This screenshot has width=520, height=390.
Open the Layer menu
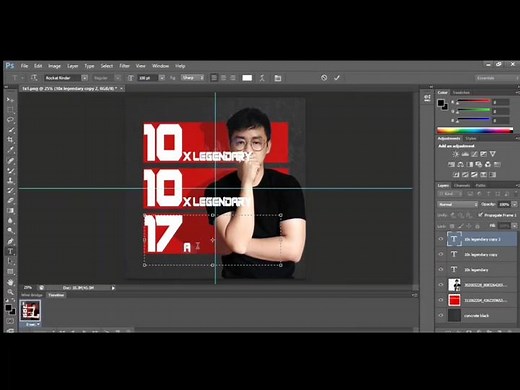pyautogui.click(x=72, y=66)
